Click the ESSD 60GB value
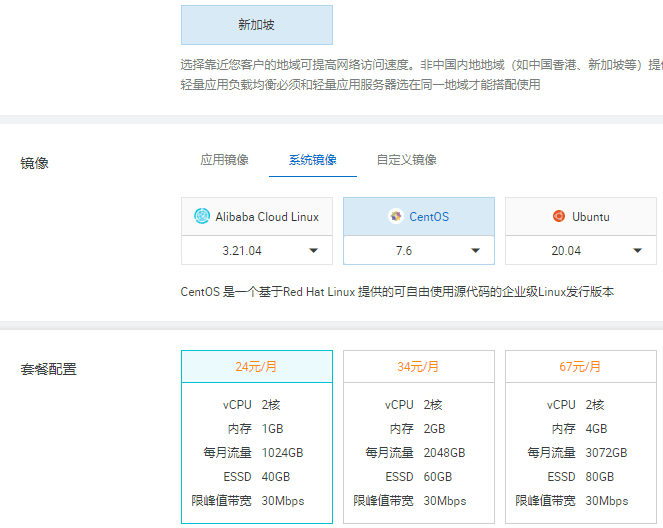Image resolution: width=663 pixels, height=528 pixels. [x=438, y=477]
